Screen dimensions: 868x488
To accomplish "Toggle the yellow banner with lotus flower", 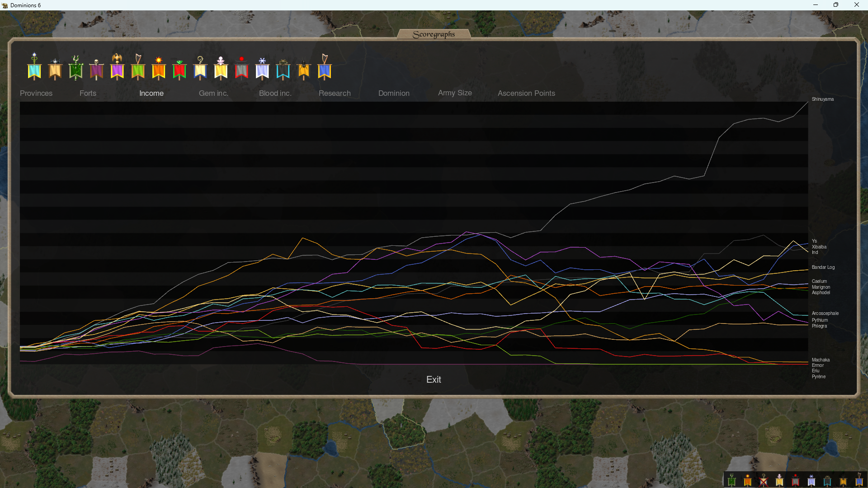I will [x=221, y=68].
